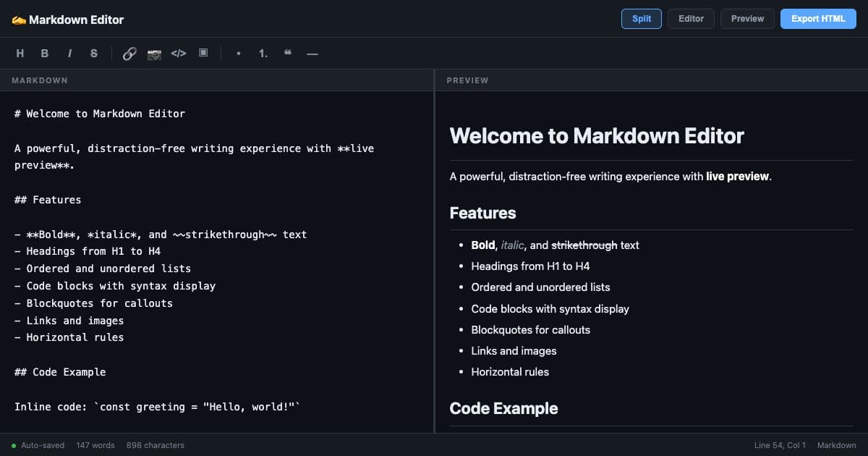Apply italic formatting from the toolbar
Image resolution: width=868 pixels, height=456 pixels.
69,54
